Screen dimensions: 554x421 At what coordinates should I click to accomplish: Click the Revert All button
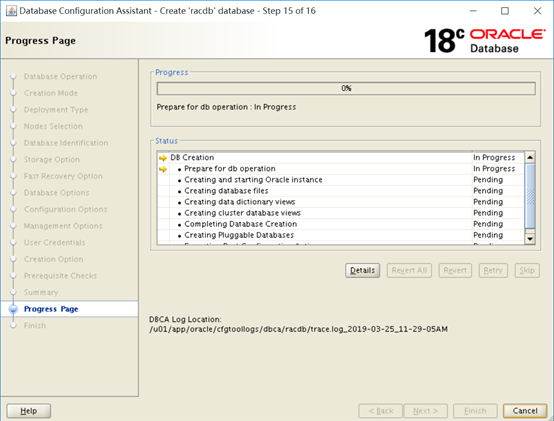(409, 271)
